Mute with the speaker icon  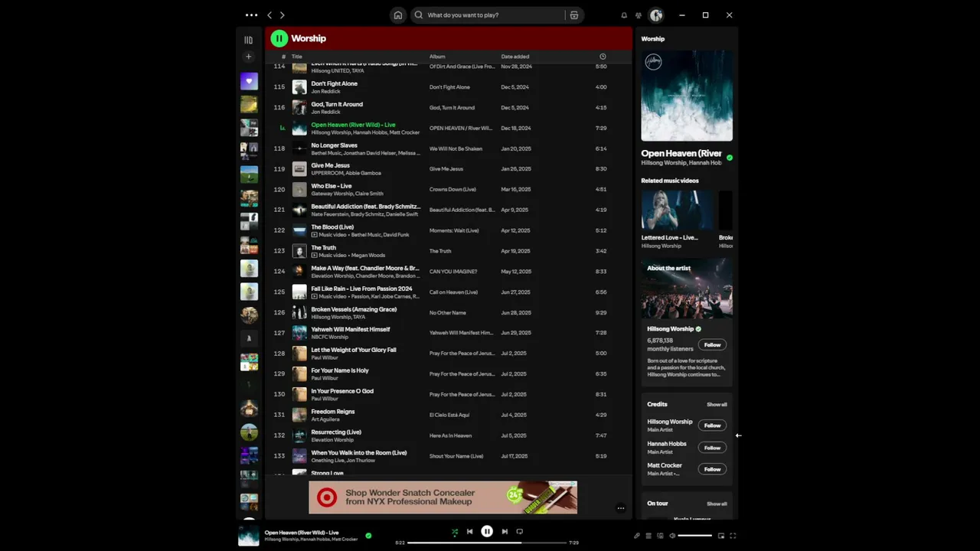coord(672,536)
